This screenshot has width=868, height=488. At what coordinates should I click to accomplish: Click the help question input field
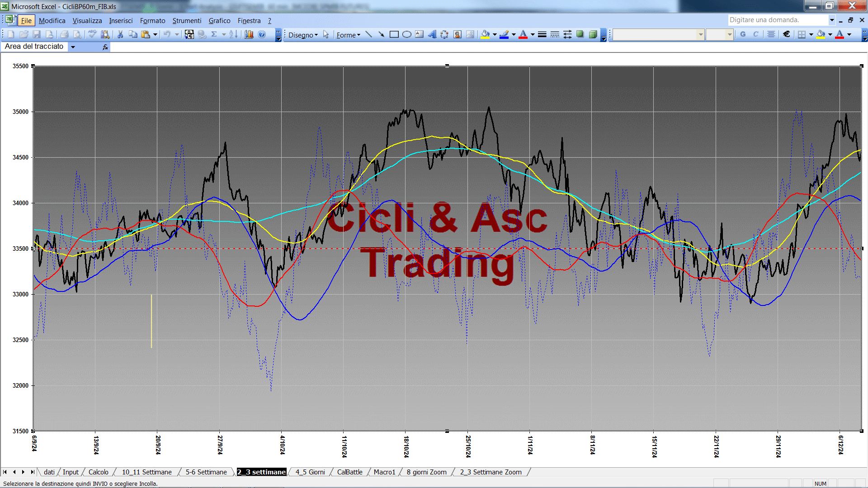tap(778, 20)
